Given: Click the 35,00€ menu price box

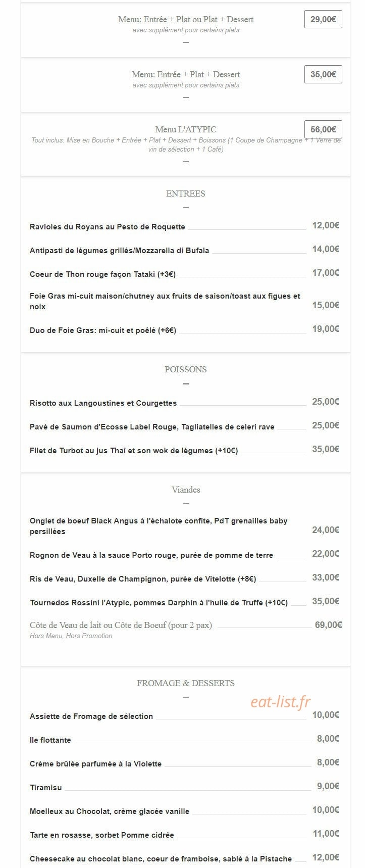Looking at the screenshot, I should [323, 74].
